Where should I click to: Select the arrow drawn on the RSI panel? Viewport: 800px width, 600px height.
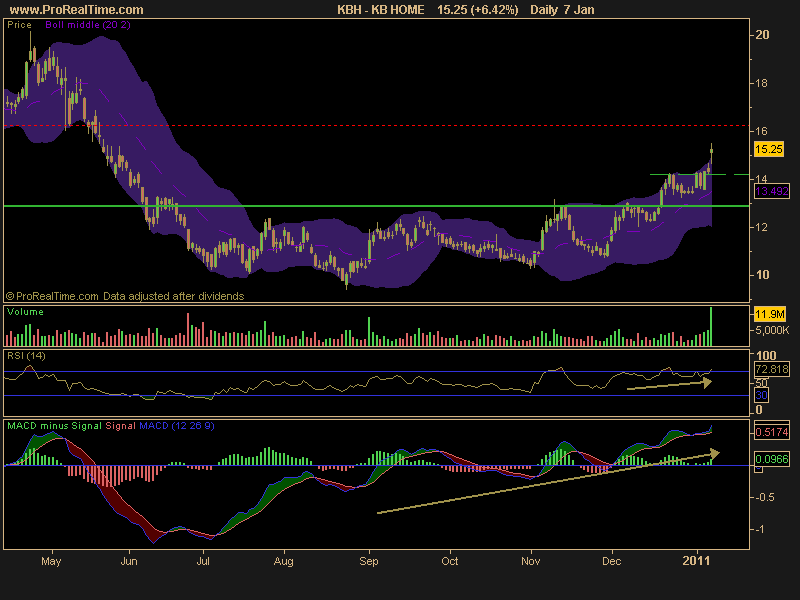point(669,385)
